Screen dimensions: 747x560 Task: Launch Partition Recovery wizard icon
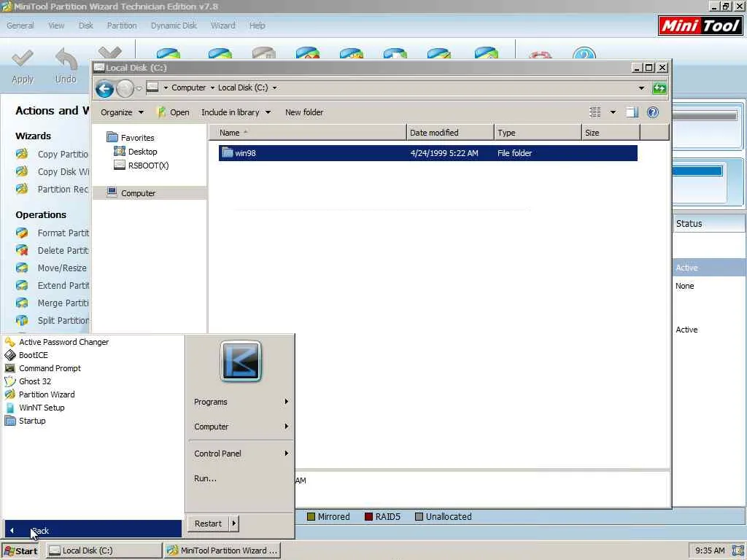coord(22,189)
